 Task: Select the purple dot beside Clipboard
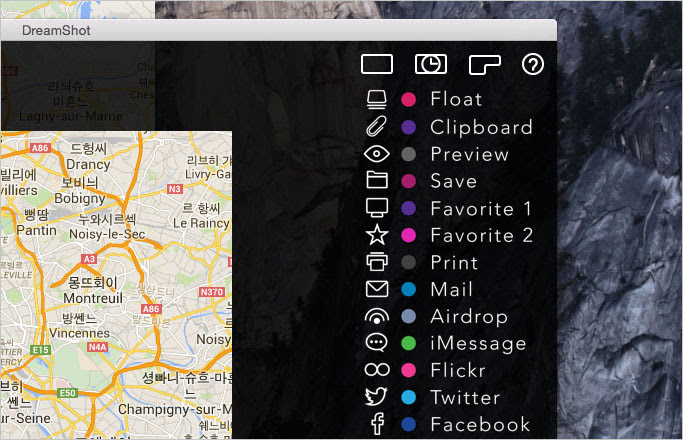[x=408, y=127]
